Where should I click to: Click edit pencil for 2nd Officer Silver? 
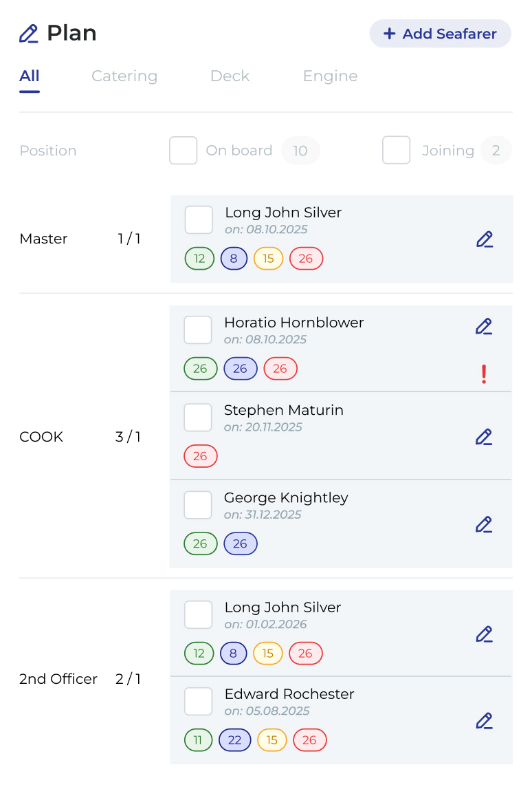[x=484, y=634]
